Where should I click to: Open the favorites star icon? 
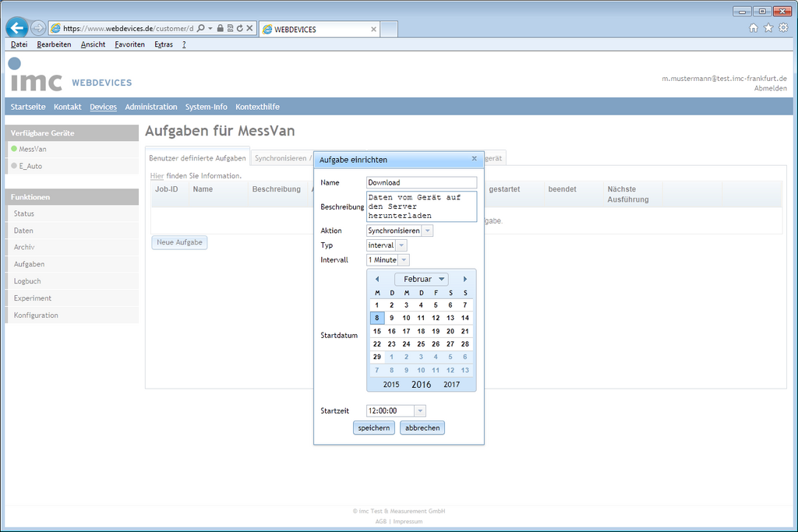(768, 28)
